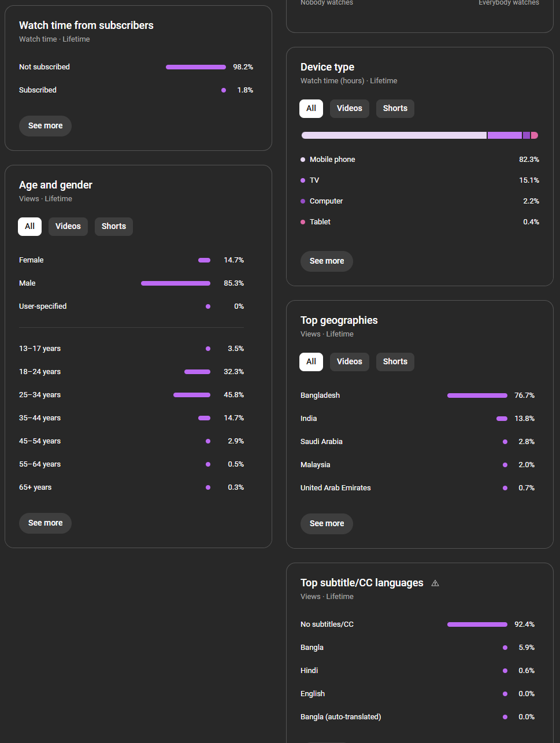Image resolution: width=560 pixels, height=743 pixels.
Task: Click the warning icon beside Top subtitle/CC languages
Action: click(435, 583)
